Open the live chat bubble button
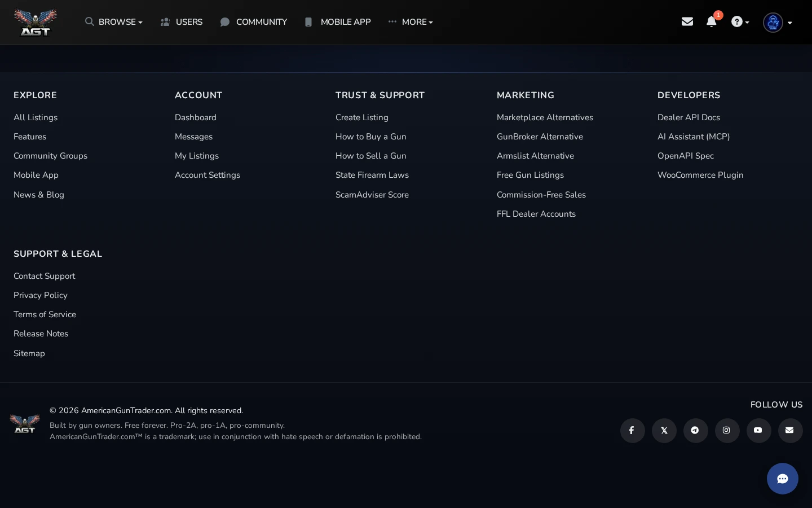This screenshot has height=508, width=812. 783,479
